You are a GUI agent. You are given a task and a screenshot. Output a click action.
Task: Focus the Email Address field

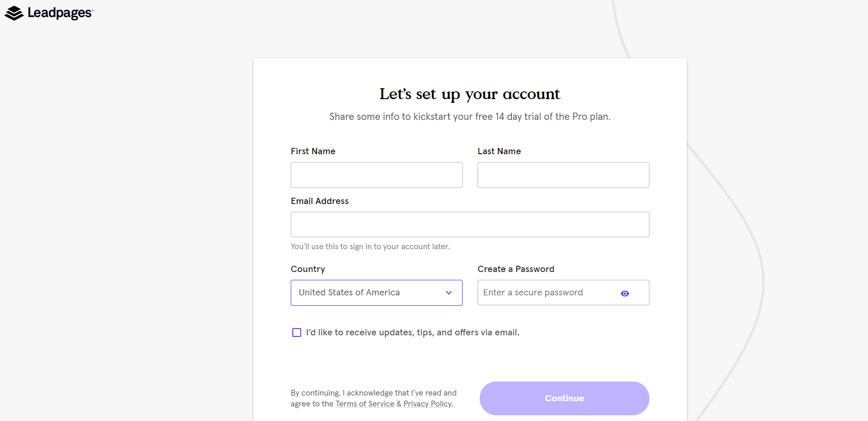point(470,224)
